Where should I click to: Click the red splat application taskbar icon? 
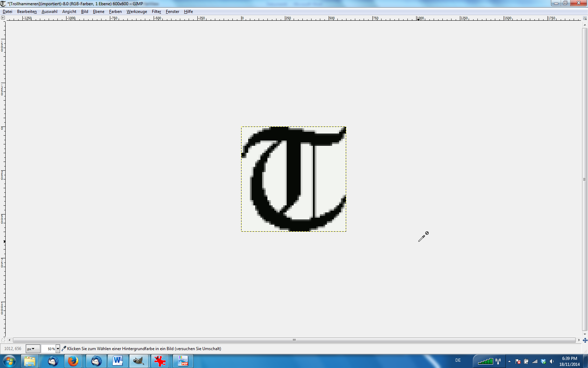160,361
